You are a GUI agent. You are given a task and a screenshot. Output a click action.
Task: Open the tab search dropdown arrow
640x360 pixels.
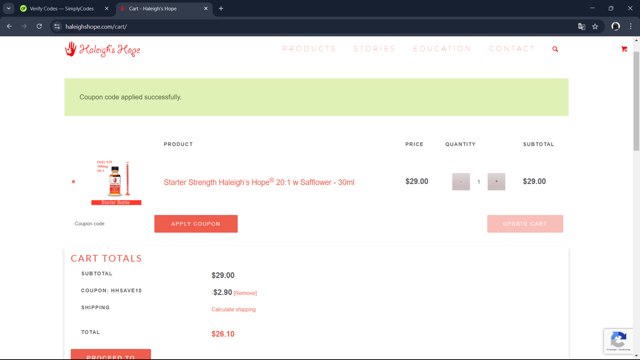(9, 8)
